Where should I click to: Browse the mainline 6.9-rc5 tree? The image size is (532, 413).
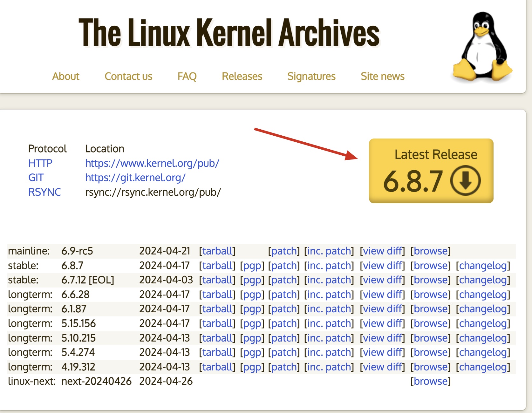[x=431, y=251]
